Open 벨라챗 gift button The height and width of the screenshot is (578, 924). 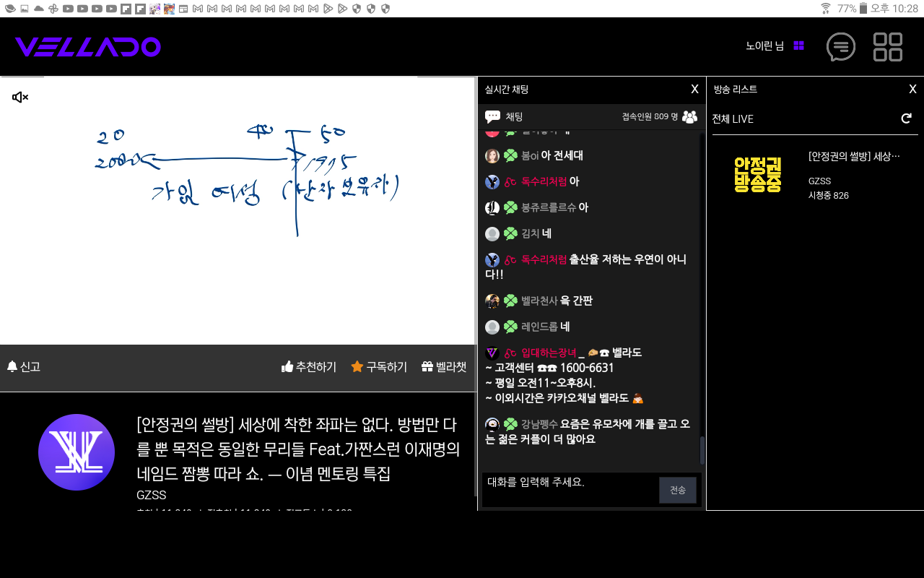click(444, 366)
